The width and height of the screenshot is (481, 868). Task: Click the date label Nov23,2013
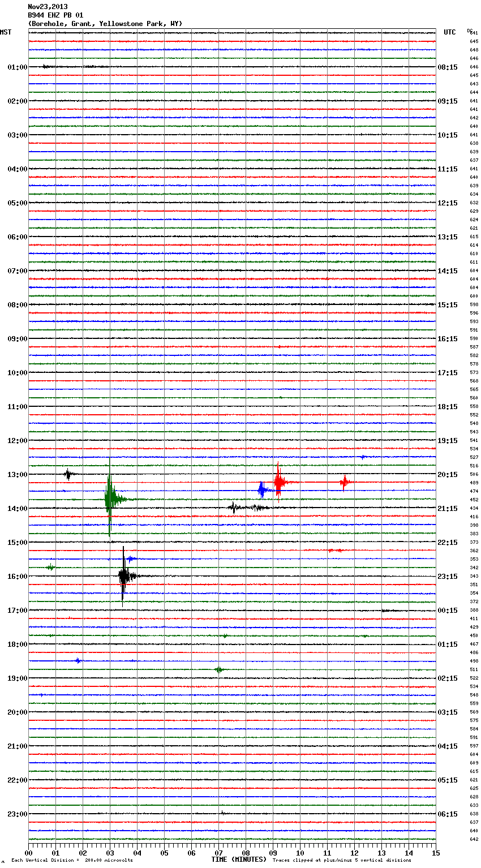(48, 7)
